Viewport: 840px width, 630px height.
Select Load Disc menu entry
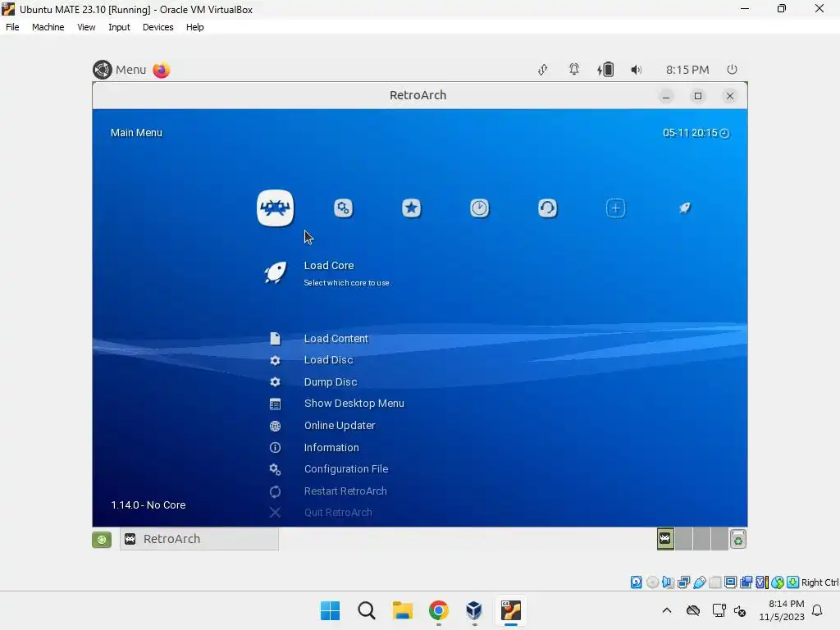point(328,360)
